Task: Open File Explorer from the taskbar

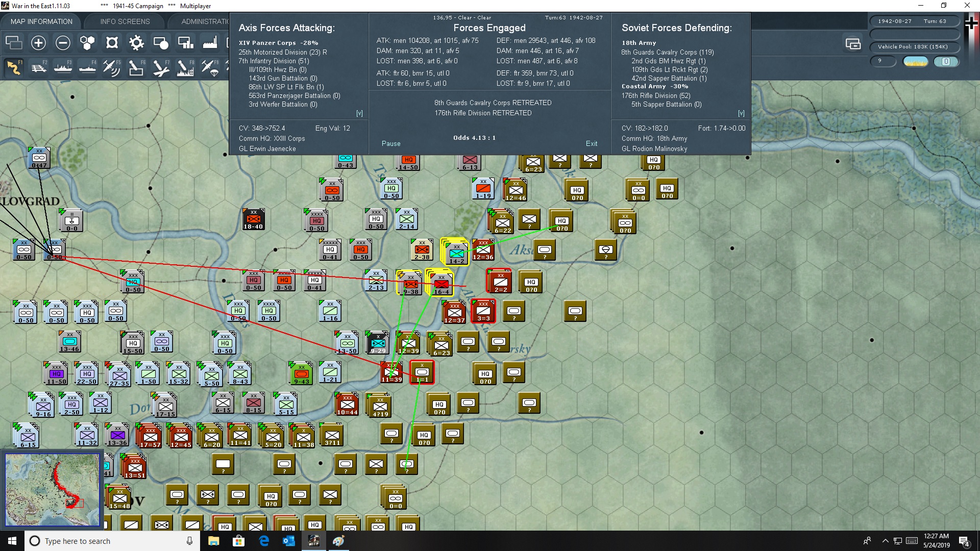Action: 213,541
